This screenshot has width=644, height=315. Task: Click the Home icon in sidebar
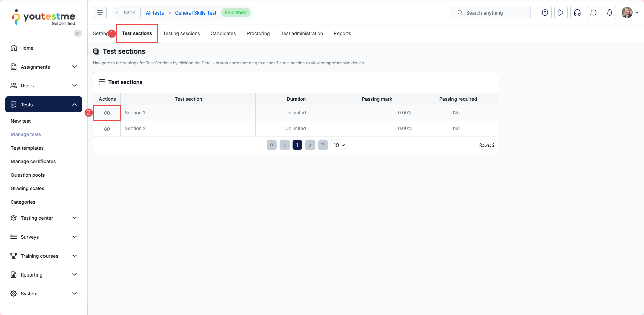pyautogui.click(x=14, y=48)
